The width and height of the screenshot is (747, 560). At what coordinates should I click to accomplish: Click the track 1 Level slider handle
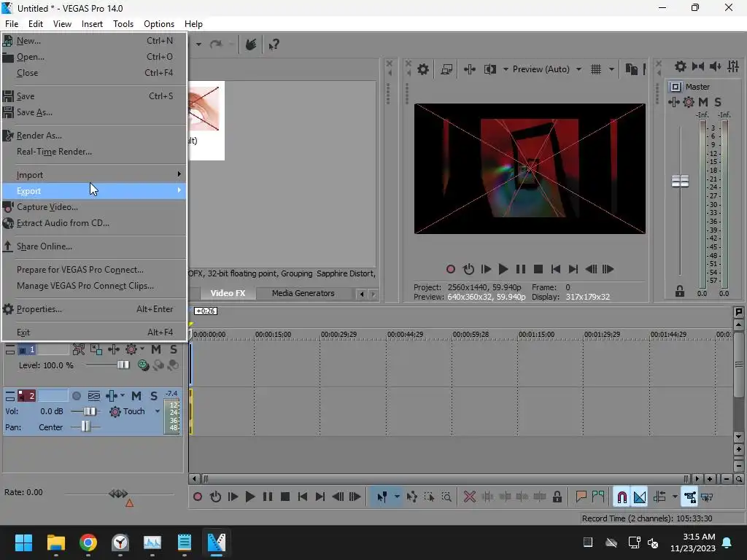click(123, 365)
